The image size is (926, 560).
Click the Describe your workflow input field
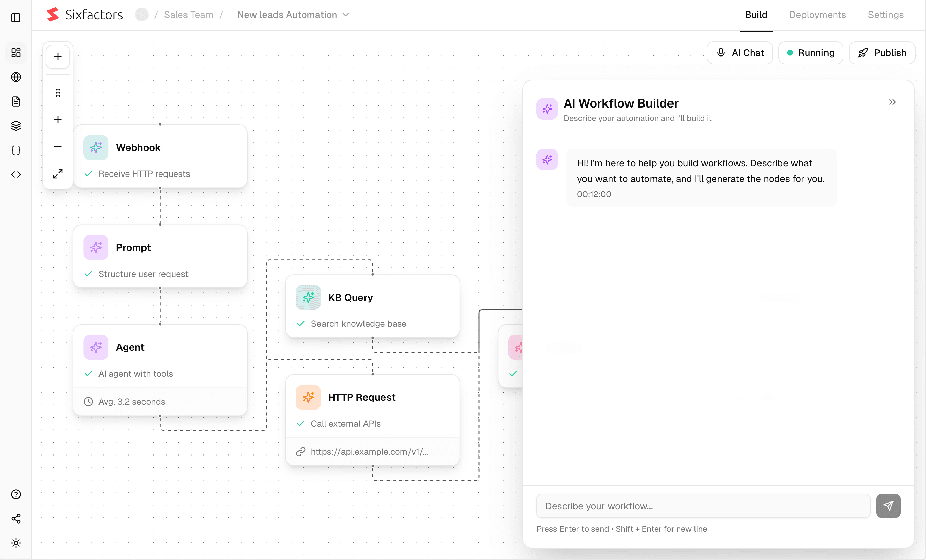pos(702,506)
